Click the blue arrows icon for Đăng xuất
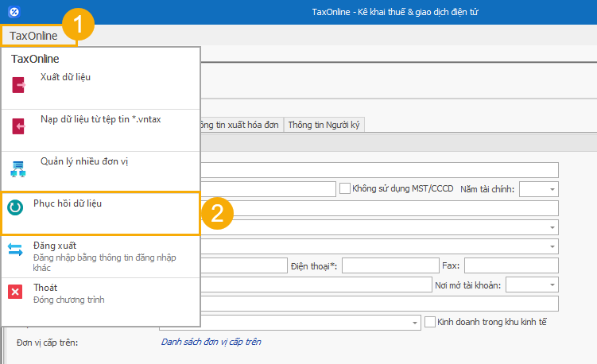This screenshot has width=597, height=364. coord(15,250)
